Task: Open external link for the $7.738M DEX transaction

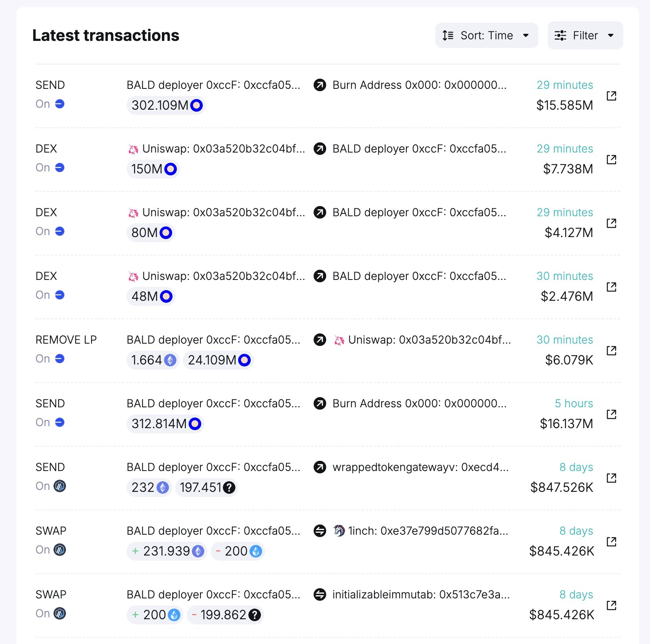Action: click(611, 159)
